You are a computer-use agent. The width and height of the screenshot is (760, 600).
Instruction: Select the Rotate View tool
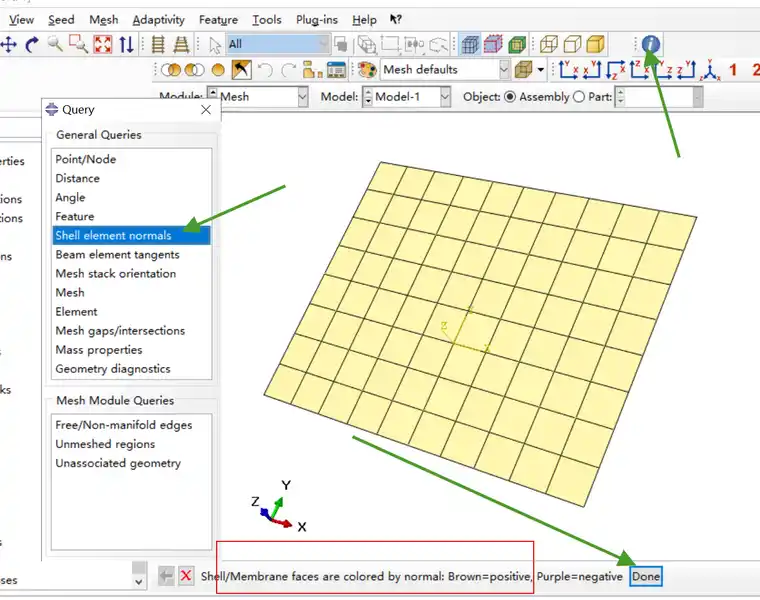pyautogui.click(x=32, y=45)
